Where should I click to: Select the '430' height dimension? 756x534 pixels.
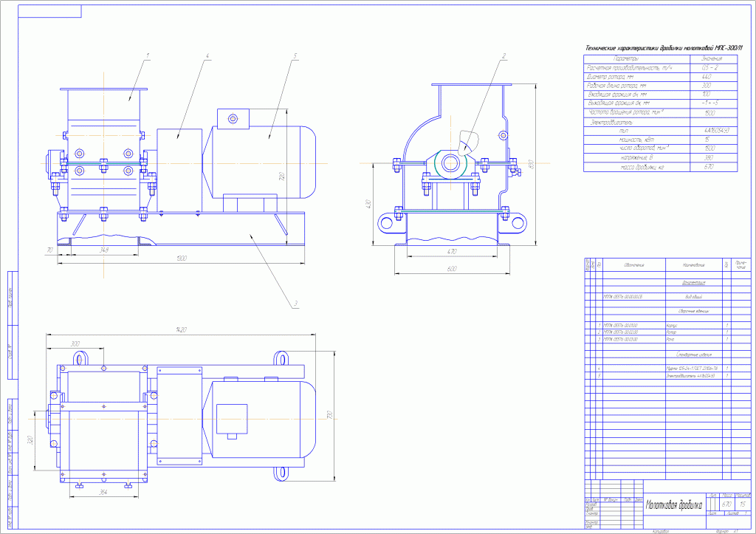point(369,204)
